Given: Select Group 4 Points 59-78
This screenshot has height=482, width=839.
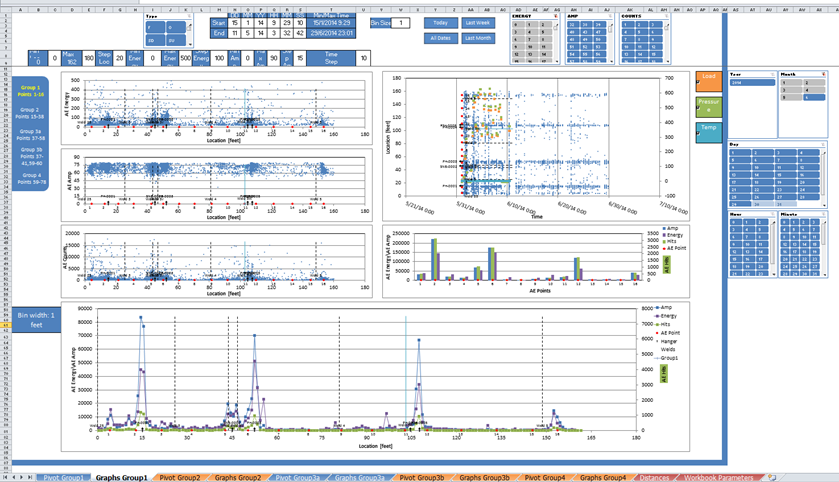Looking at the screenshot, I should tap(30, 178).
